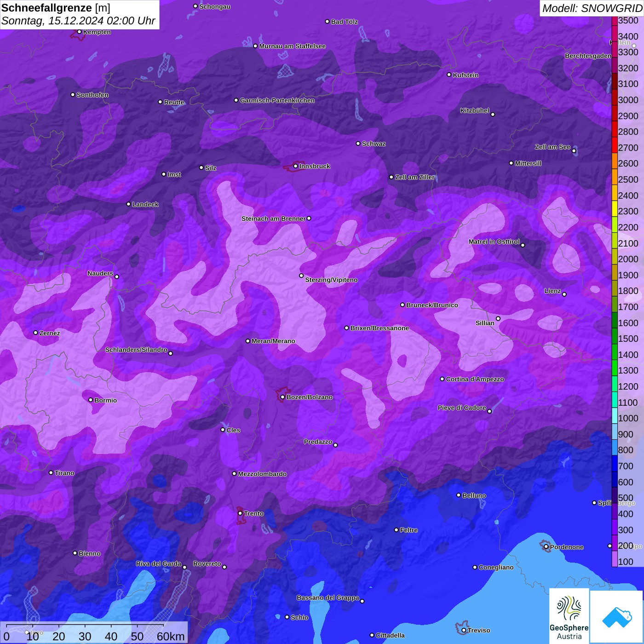644x644 pixels.
Task: Click the 'Sterzing/Vipiteno' label
Action: (x=331, y=280)
